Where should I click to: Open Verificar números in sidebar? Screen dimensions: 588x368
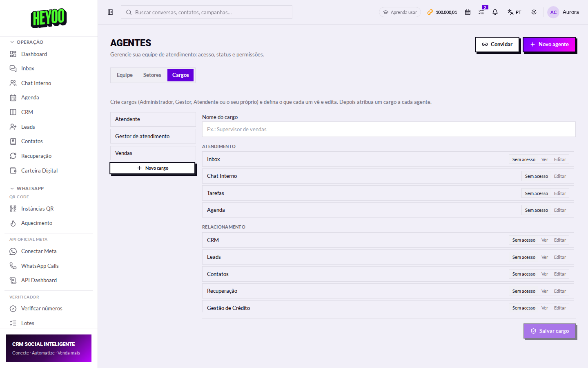pyautogui.click(x=49, y=309)
